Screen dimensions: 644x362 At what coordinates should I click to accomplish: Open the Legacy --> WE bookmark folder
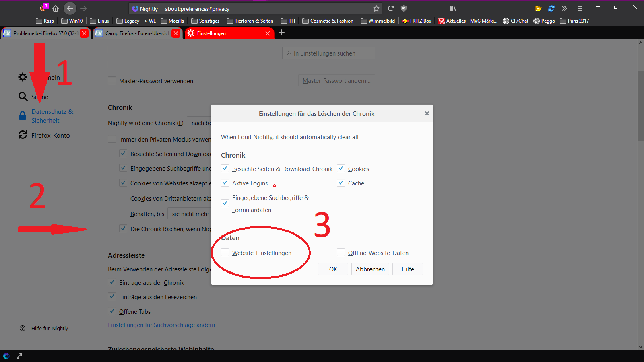136,21
